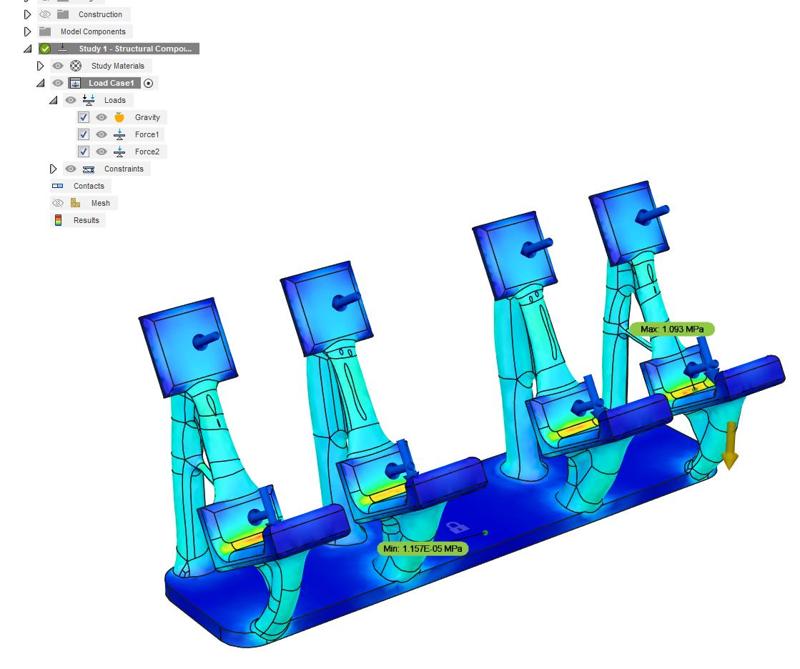This screenshot has width=800, height=669.
Task: Expand the Constraints group
Action: click(x=53, y=169)
